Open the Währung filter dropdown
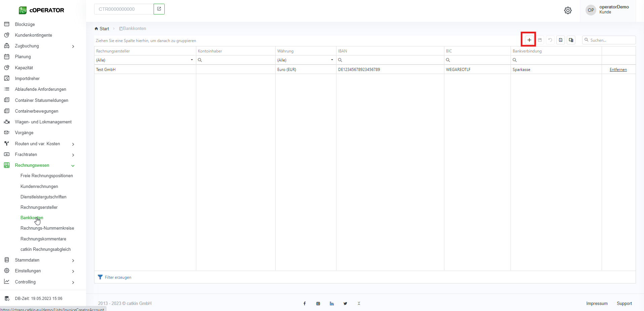This screenshot has height=311, width=644. tap(332, 60)
